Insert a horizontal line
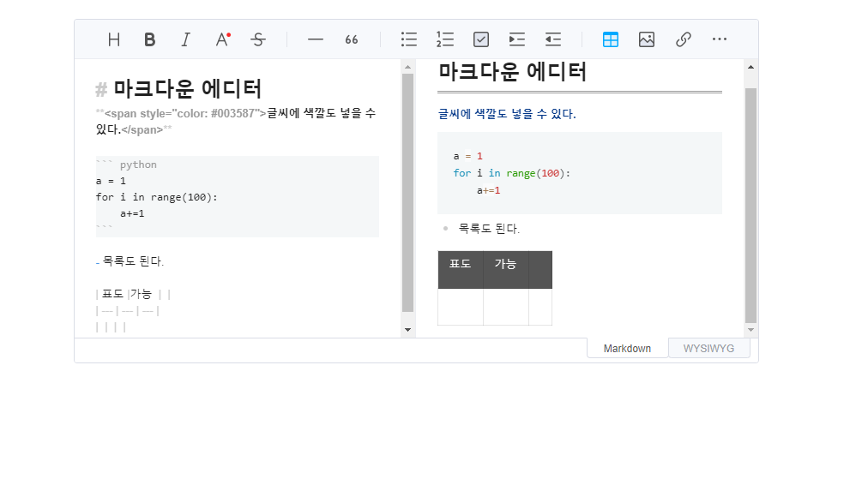868x503 pixels. coord(315,39)
